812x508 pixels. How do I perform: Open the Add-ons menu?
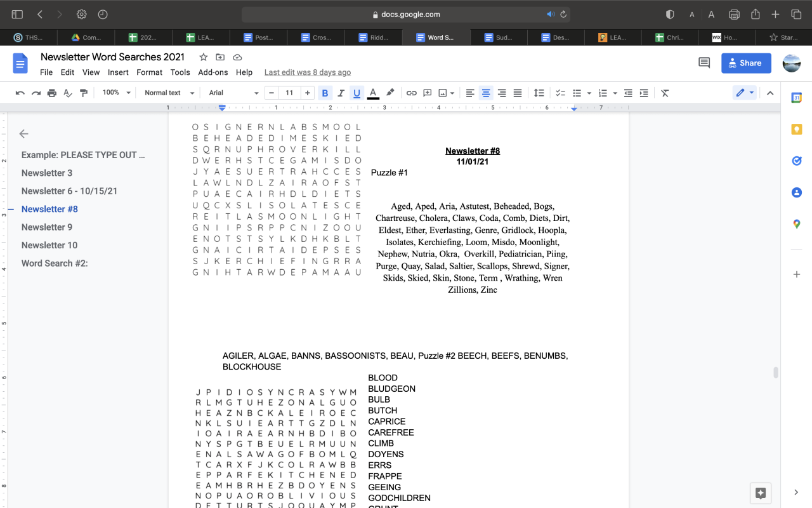[213, 72]
